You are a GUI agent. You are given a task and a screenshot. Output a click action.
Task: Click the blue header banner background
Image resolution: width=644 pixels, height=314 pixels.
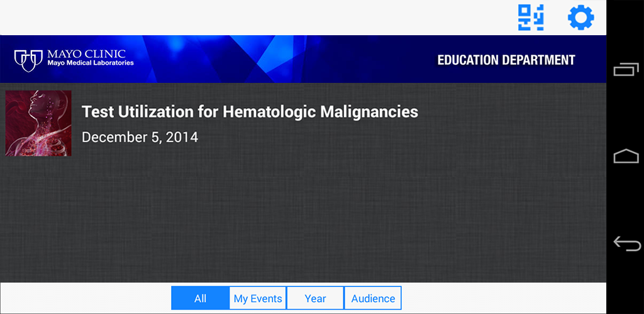(x=283, y=60)
